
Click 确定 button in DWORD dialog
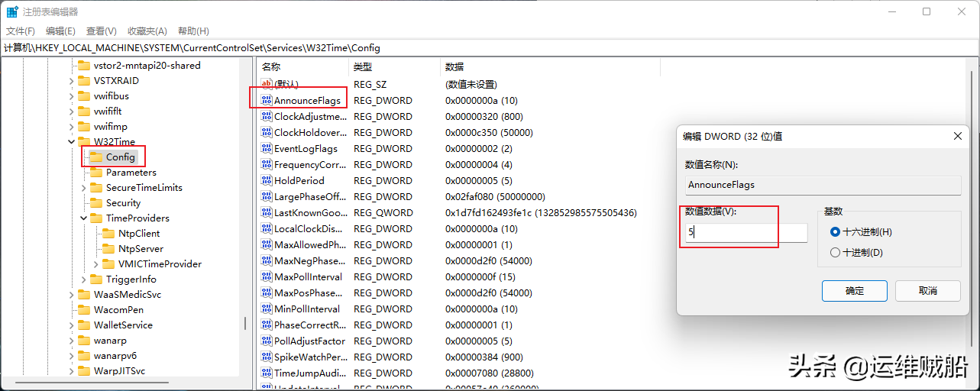[855, 291]
